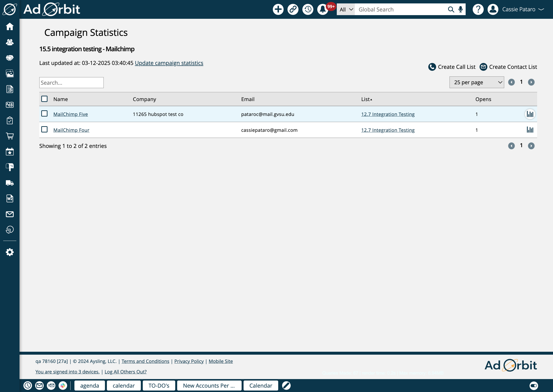View statistics chart icon for MailChimp Five
Screen dimensions: 553x392
coord(530,114)
